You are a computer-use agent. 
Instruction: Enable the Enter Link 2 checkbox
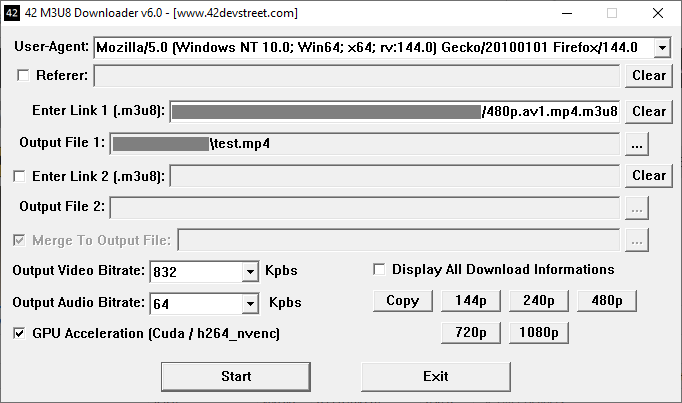pos(19,176)
